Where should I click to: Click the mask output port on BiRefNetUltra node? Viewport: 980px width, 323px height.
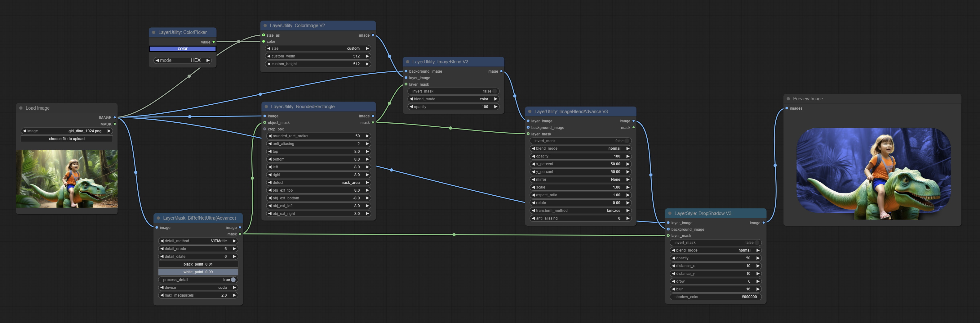pyautogui.click(x=240, y=234)
